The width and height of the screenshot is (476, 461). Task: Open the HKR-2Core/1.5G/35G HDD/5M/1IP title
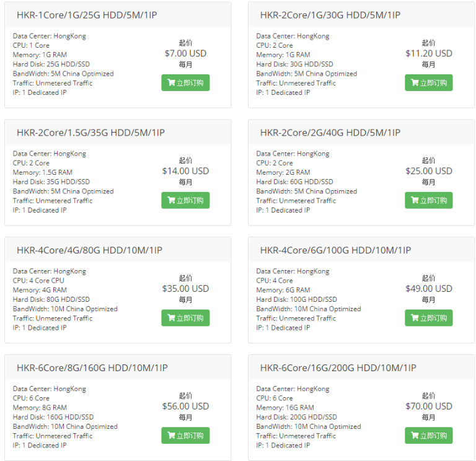[x=90, y=133]
